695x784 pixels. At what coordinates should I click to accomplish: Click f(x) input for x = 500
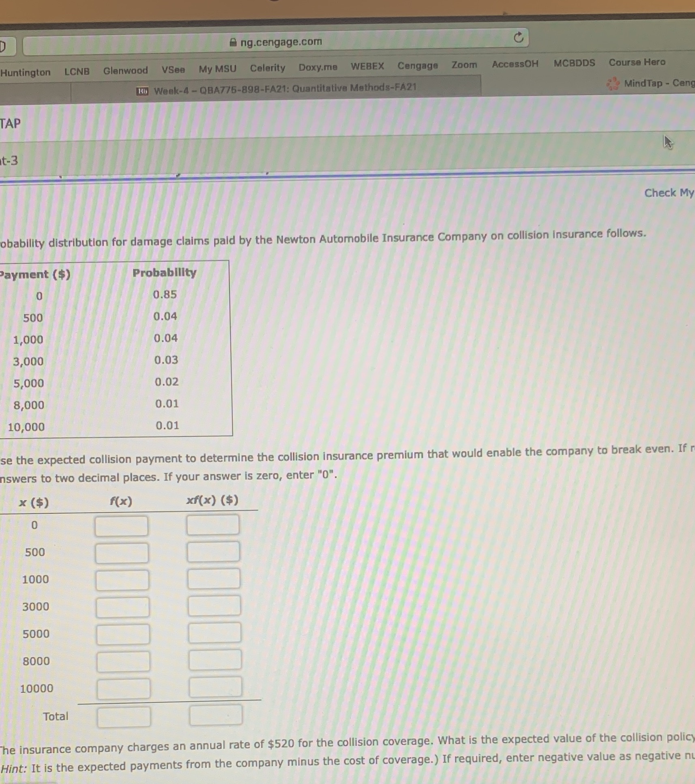(122, 553)
